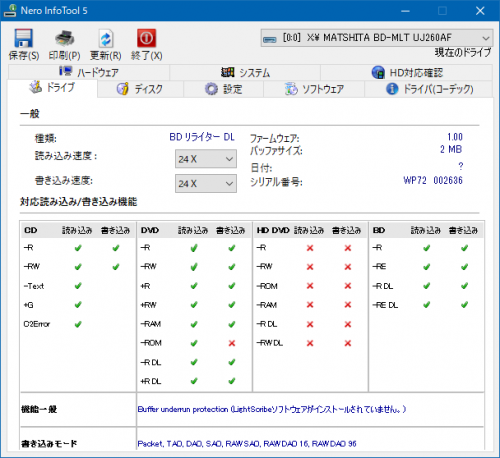Click the Save (保存) floppy disk icon

(23, 38)
